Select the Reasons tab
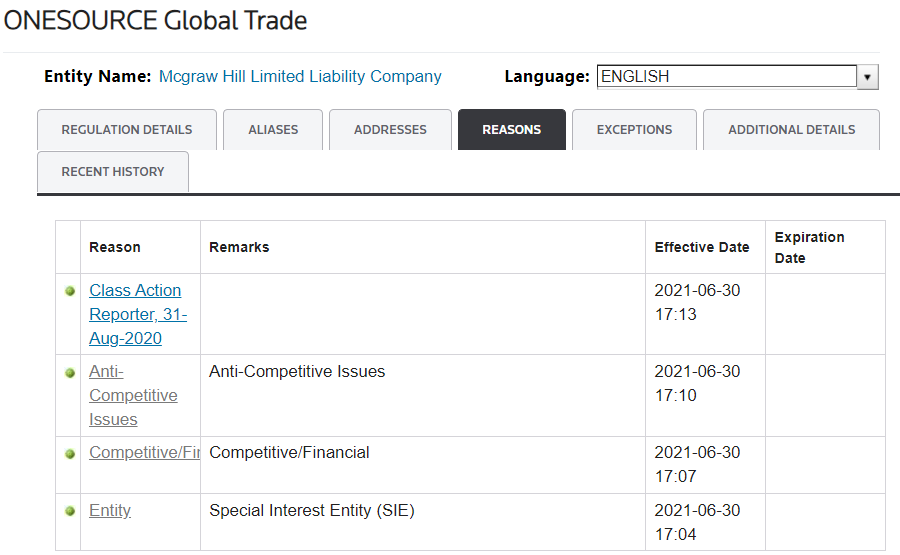The image size is (900, 555). (511, 130)
